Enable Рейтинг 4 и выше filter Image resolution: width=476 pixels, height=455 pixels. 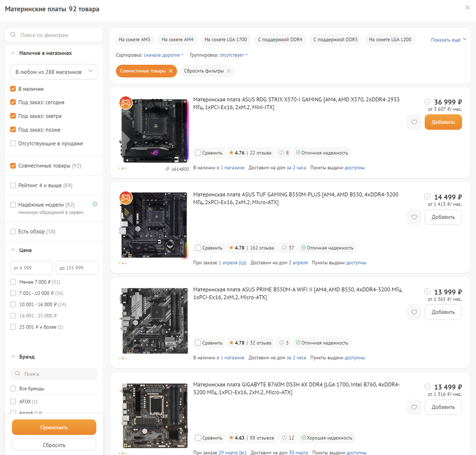pos(13,185)
